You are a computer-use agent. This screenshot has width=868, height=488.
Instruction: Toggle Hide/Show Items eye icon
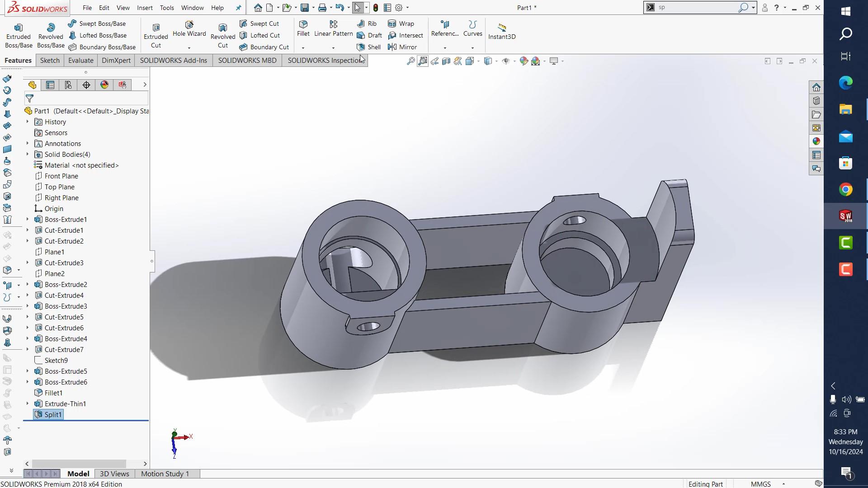coord(506,61)
